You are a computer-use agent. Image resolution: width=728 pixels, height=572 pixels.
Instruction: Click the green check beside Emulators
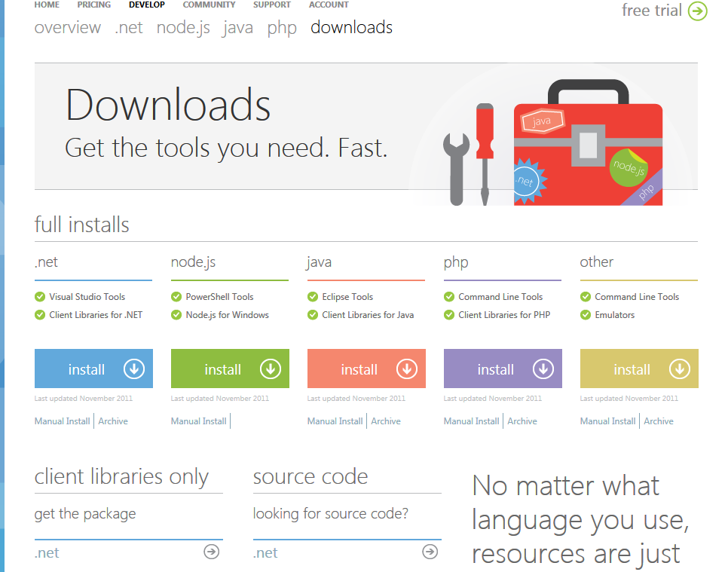pos(586,315)
